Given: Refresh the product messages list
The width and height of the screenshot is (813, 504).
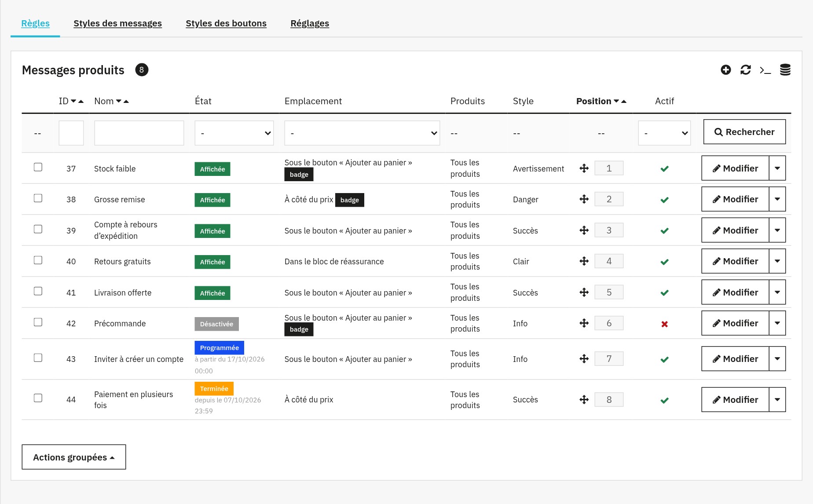Looking at the screenshot, I should click(746, 70).
